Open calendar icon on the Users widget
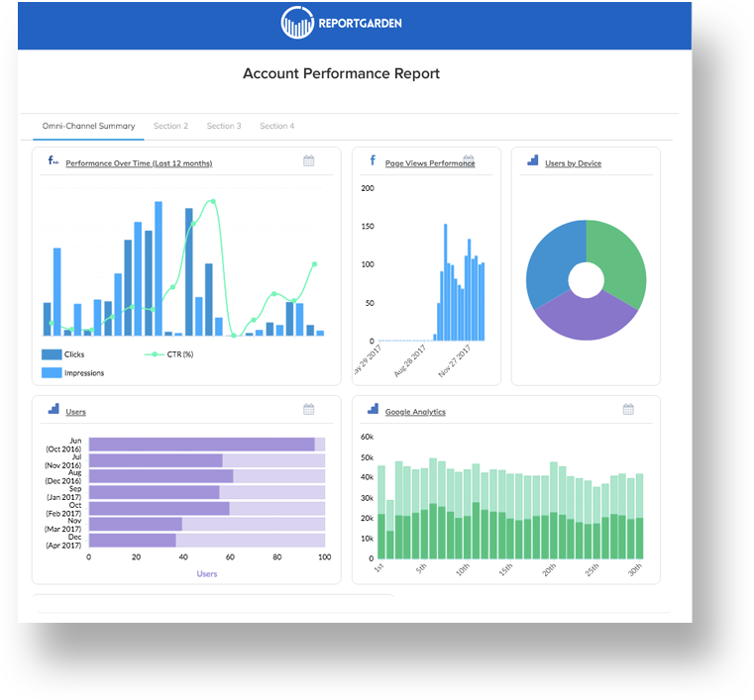This screenshot has width=754, height=700. [x=309, y=409]
